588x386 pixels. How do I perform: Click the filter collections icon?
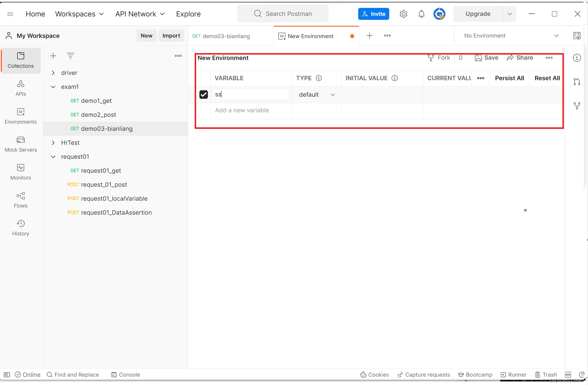click(71, 56)
